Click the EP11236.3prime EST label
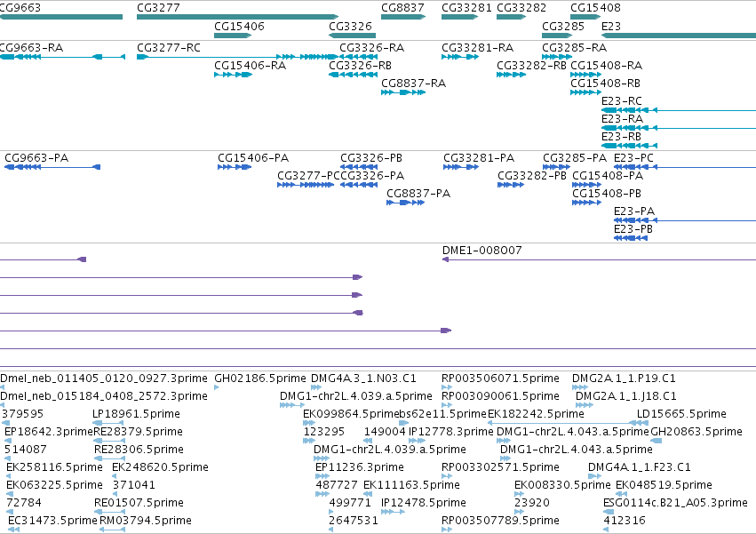Viewport: 756px width, 534px height. (360, 467)
